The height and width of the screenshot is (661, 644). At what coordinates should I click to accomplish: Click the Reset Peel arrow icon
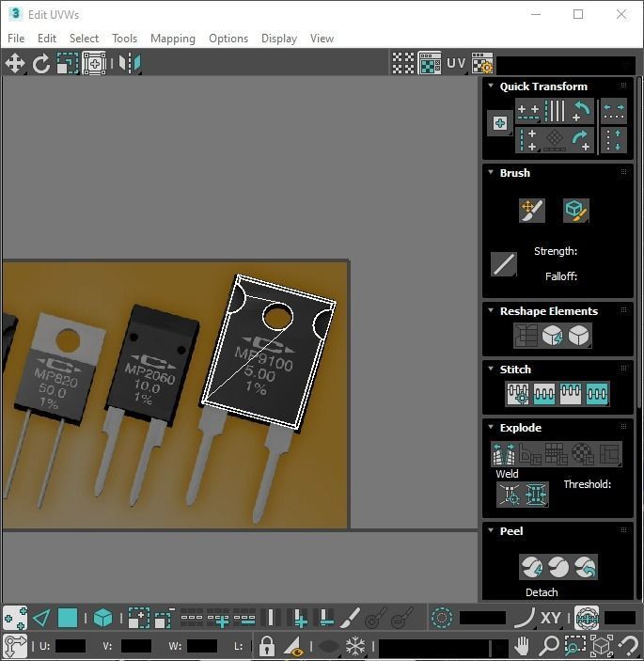click(585, 567)
